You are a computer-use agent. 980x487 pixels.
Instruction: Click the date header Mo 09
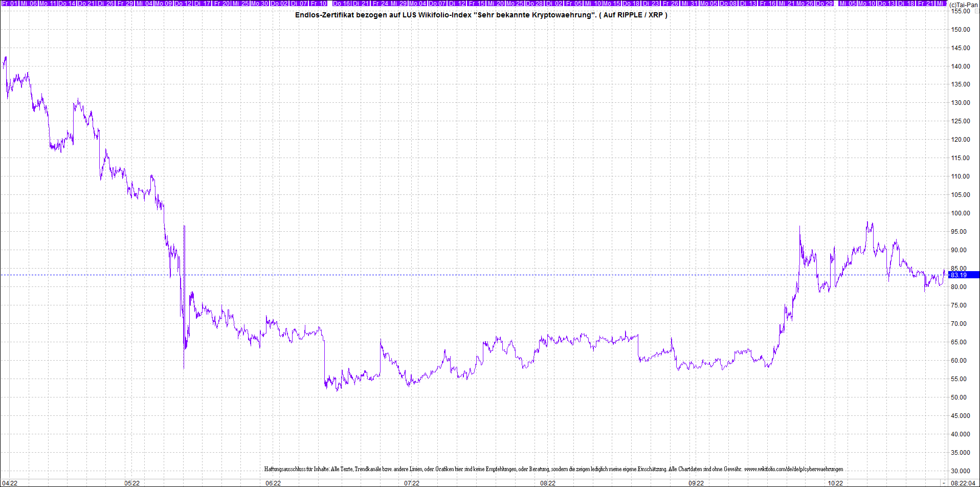pyautogui.click(x=164, y=3)
